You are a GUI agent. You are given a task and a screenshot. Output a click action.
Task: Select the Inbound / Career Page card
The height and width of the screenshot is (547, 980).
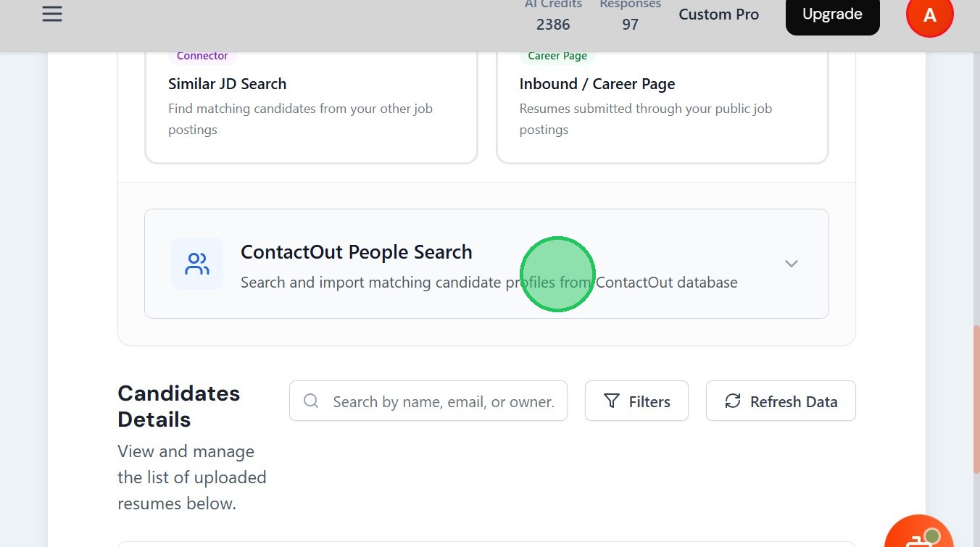click(x=662, y=107)
